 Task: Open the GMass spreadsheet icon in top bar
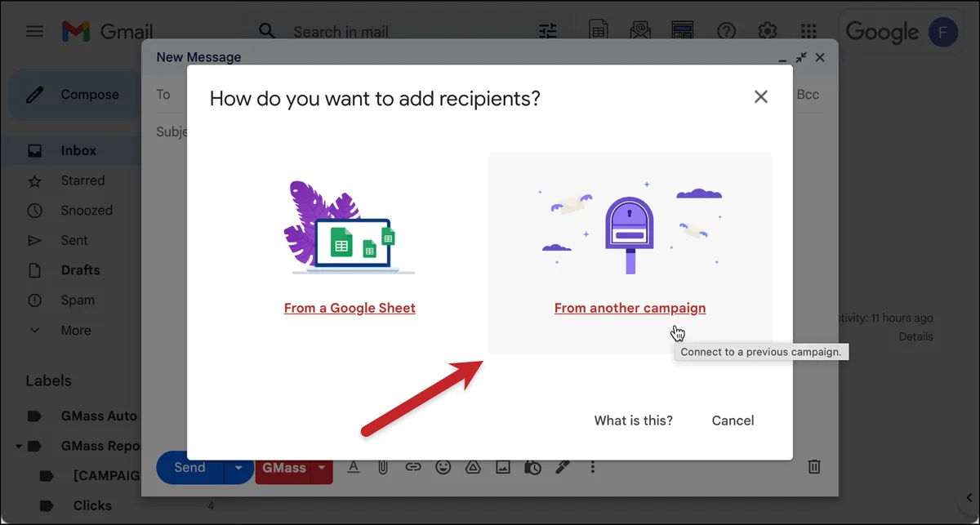(x=599, y=32)
